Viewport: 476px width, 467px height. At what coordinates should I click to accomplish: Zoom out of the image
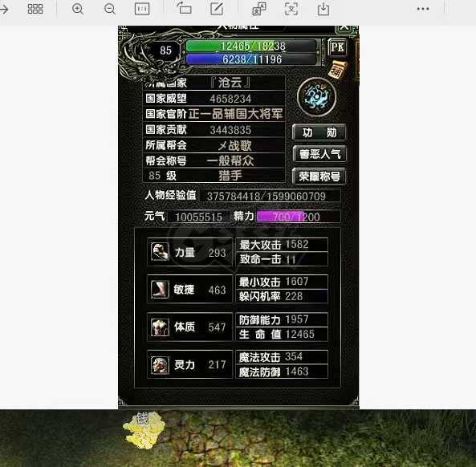[x=110, y=9]
